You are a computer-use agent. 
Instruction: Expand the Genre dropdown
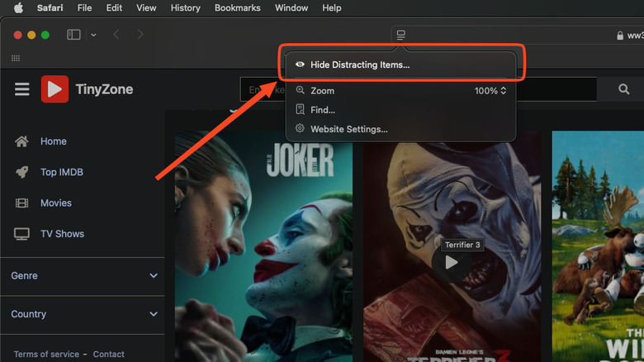[83, 275]
